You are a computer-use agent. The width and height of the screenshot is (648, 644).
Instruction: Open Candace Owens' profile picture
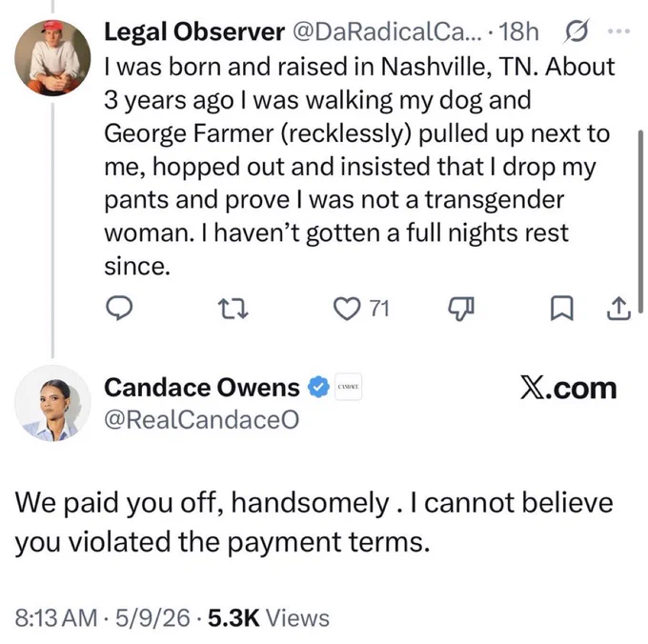click(x=52, y=403)
